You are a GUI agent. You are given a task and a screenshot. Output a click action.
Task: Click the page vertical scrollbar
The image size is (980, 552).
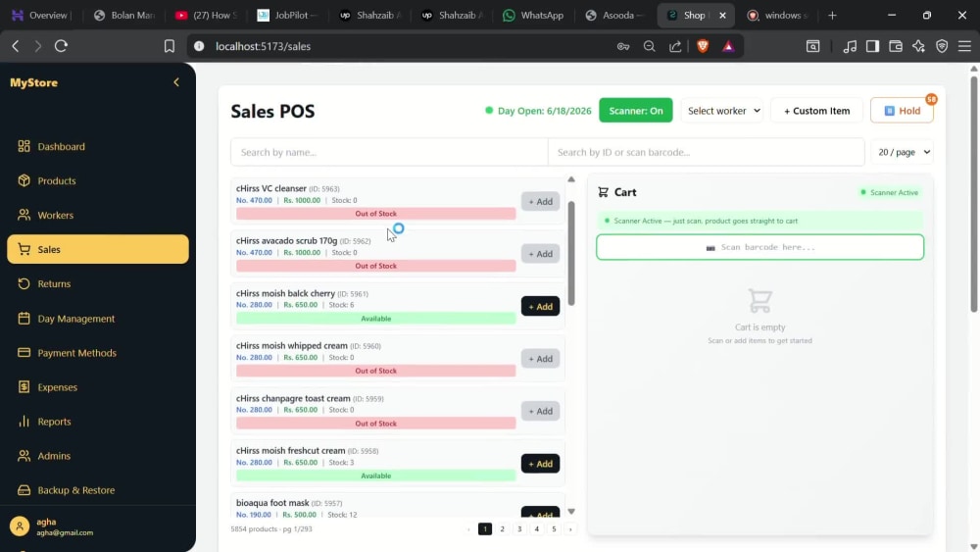974,194
